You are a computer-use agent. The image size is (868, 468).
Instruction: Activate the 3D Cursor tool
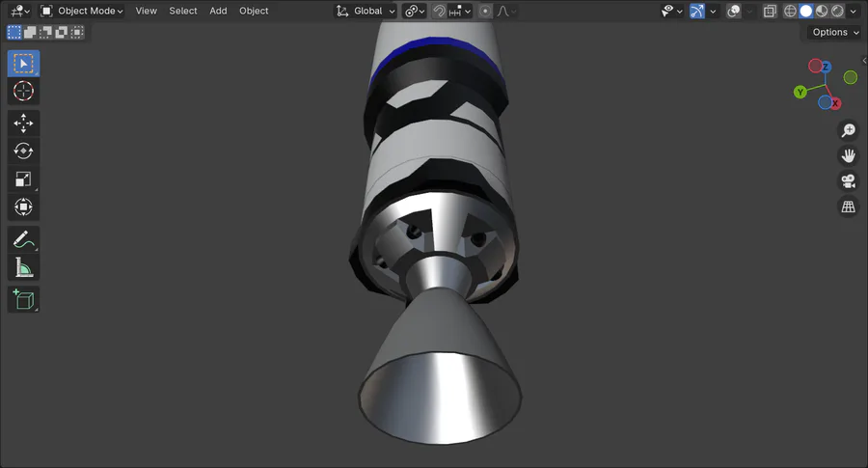23,91
